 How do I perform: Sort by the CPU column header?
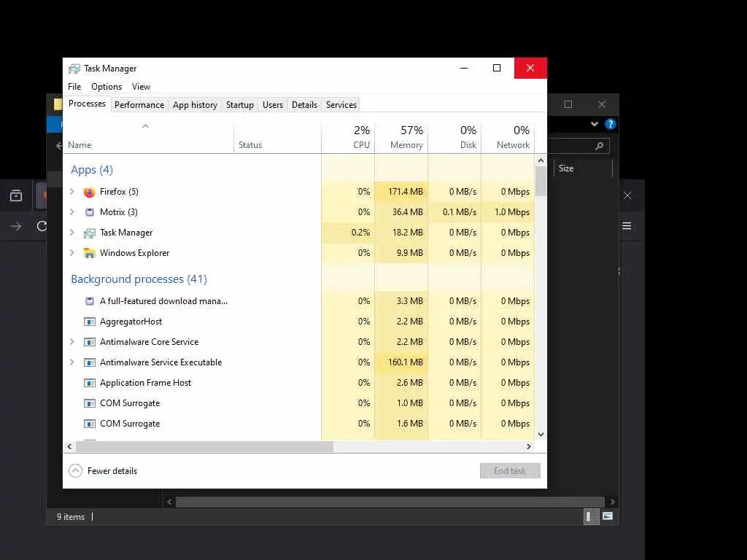pyautogui.click(x=348, y=137)
